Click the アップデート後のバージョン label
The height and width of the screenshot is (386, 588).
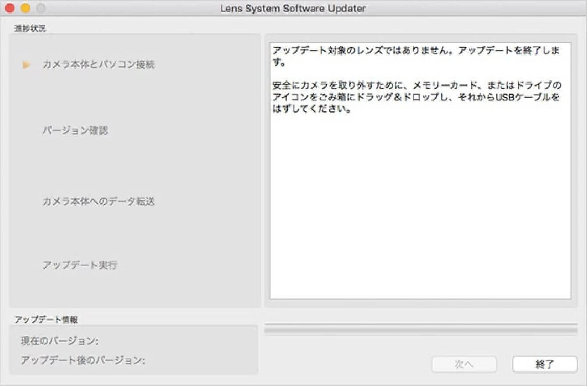(x=83, y=361)
